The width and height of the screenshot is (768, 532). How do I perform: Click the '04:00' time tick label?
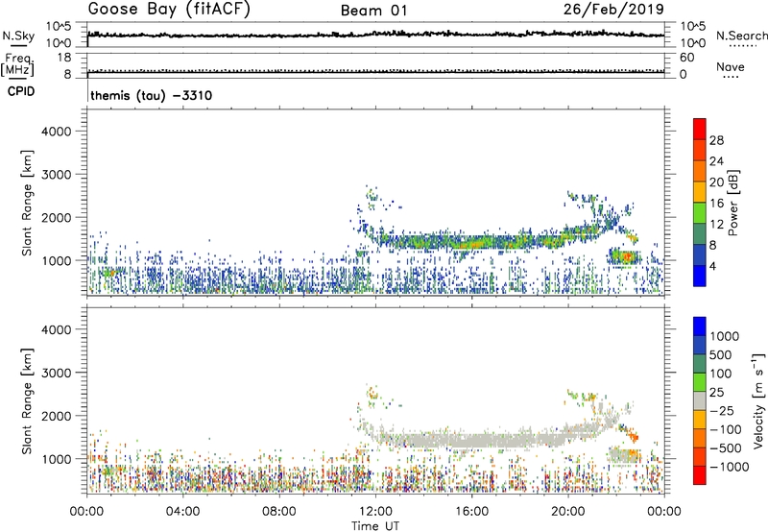[x=182, y=512]
